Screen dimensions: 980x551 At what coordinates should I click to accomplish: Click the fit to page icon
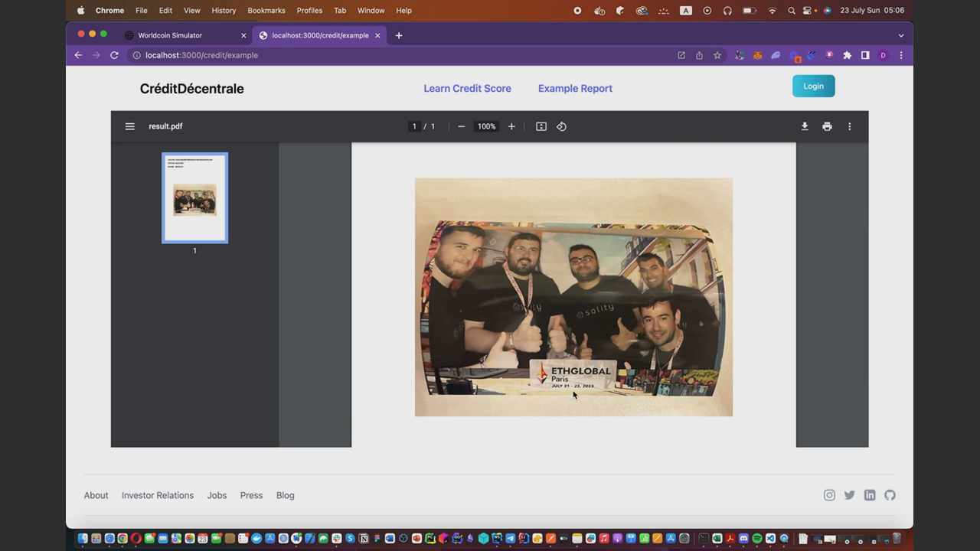(x=541, y=126)
